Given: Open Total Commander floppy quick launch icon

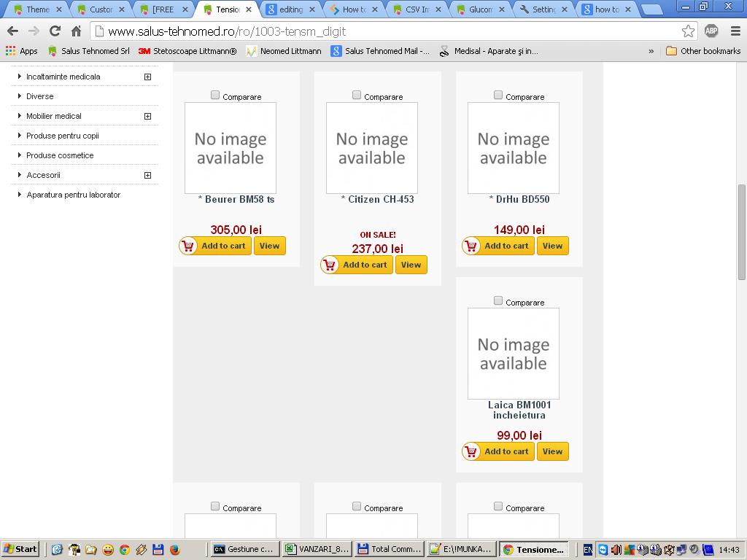Looking at the screenshot, I should (x=158, y=550).
